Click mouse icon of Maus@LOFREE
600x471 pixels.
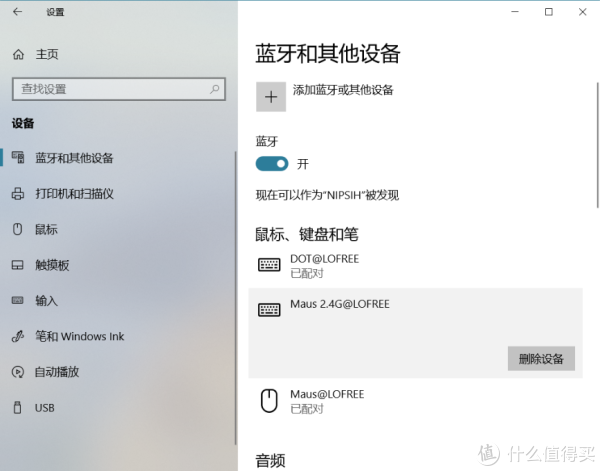coord(269,401)
